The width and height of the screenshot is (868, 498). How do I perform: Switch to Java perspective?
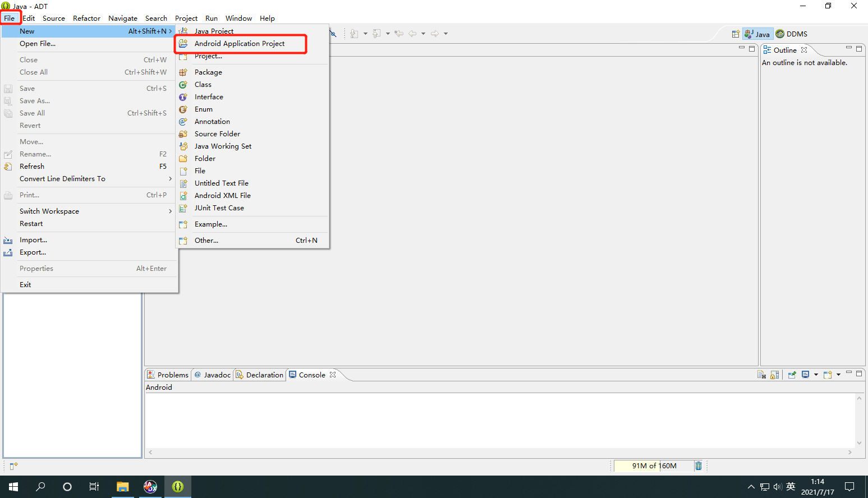[x=757, y=34]
